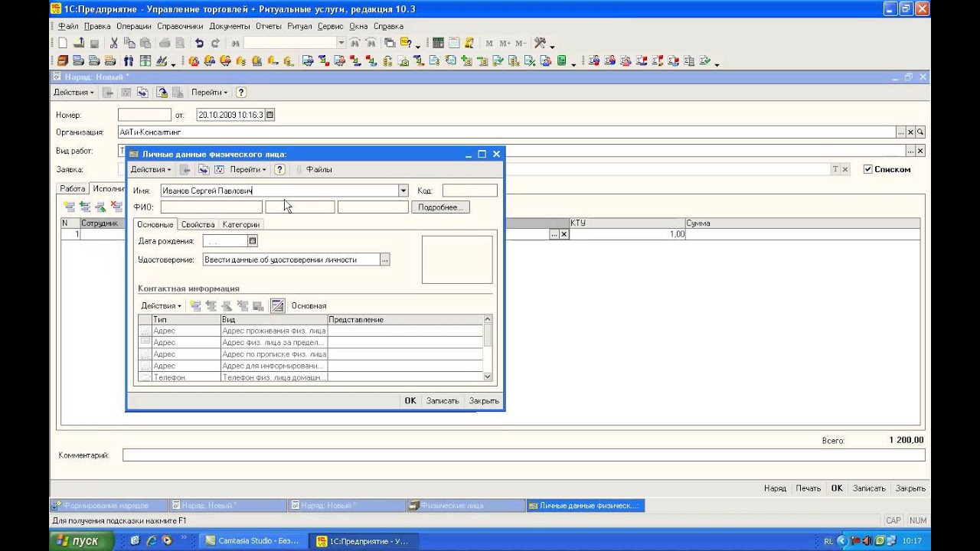Click the Файлы button in the dialog toolbar
This screenshot has width=980, height=551.
tap(315, 169)
